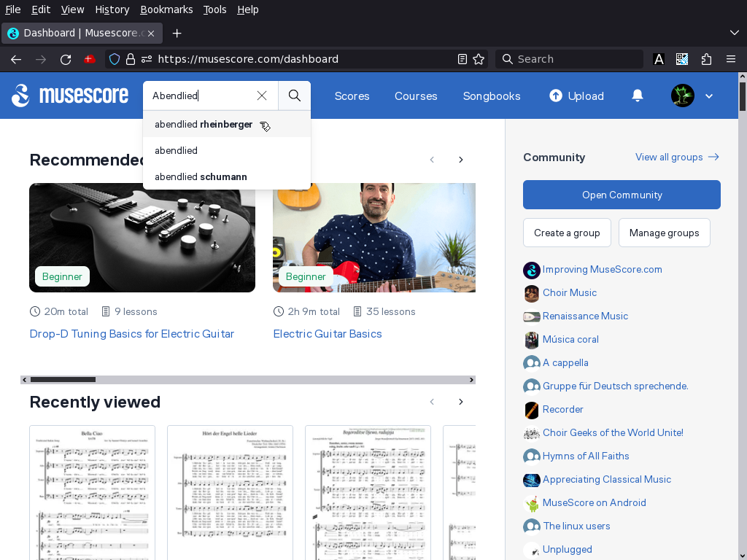This screenshot has width=747, height=560.
Task: Open the View menu
Action: tap(72, 9)
